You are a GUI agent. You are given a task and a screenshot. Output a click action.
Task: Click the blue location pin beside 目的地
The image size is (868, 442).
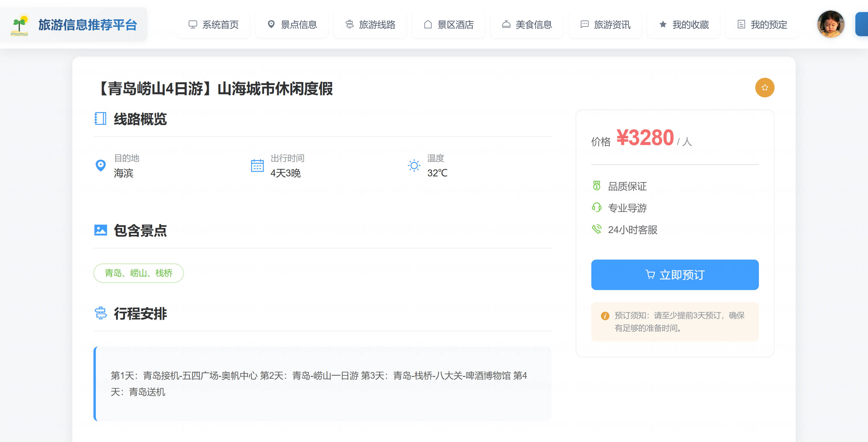coord(100,166)
